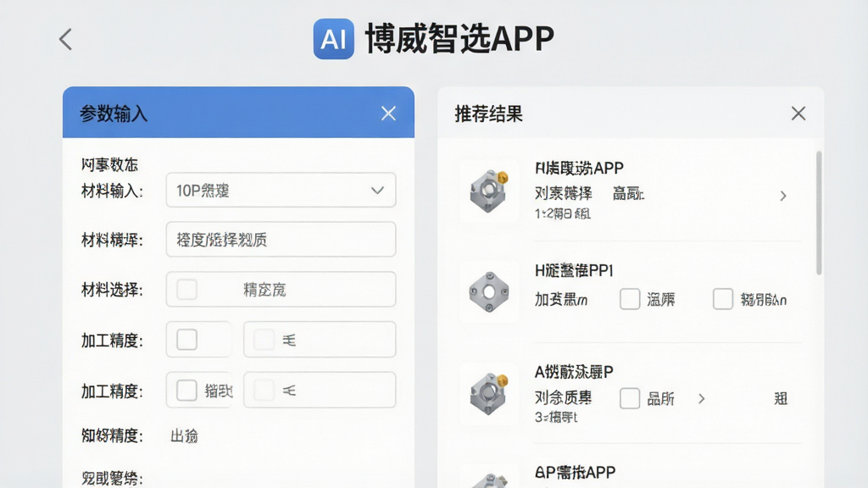
Task: Open the partially visible fourth result thumbnail
Action: (489, 478)
